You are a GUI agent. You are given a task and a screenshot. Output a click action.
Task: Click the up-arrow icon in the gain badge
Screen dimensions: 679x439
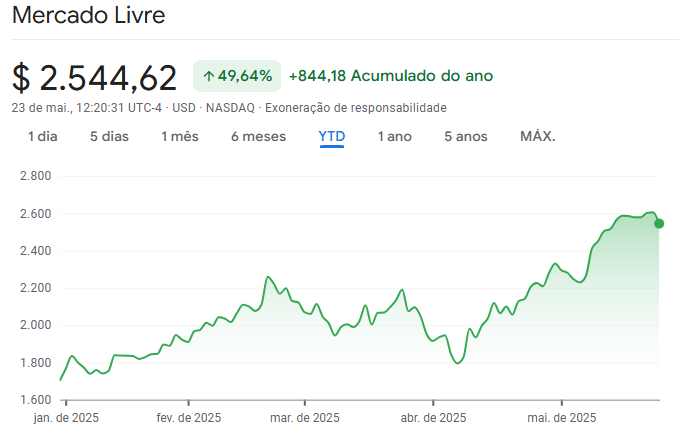(209, 76)
